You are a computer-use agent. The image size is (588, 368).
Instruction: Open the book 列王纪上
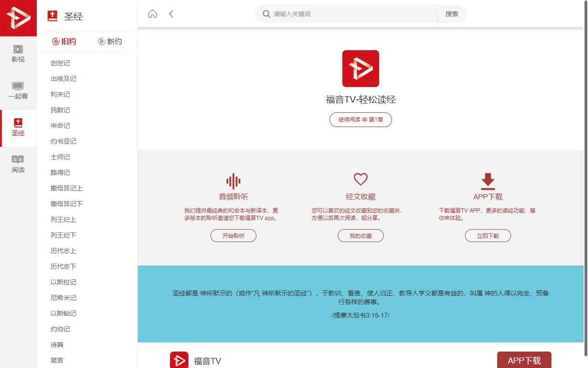(x=63, y=219)
